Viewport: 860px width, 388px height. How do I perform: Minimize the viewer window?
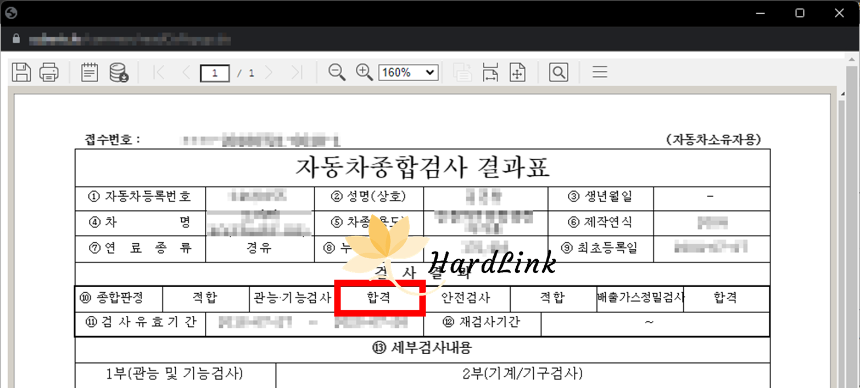tap(761, 13)
